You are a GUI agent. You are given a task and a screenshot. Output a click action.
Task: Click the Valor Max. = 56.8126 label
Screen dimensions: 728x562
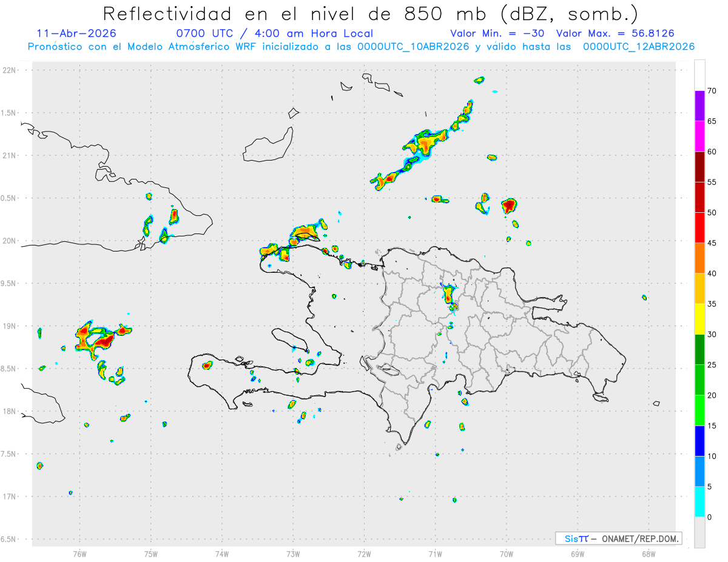coord(615,33)
